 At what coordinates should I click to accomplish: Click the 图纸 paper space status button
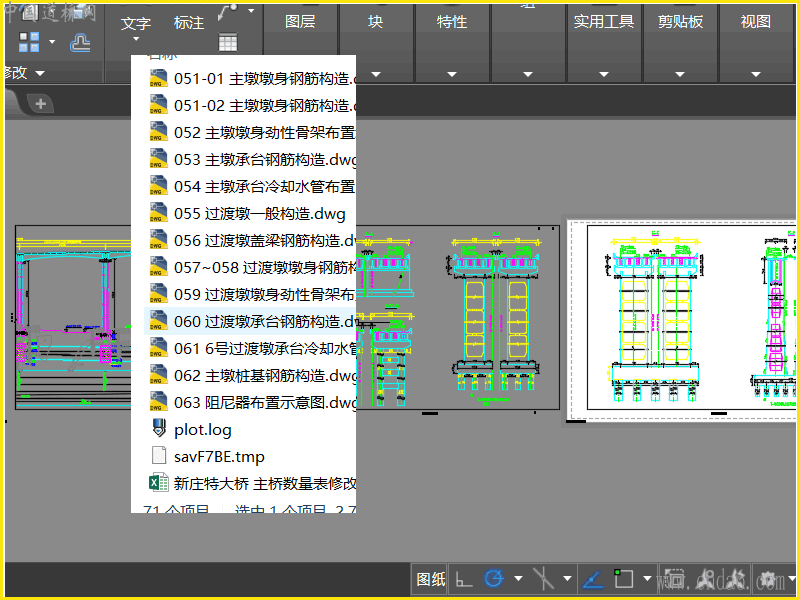tap(430, 579)
